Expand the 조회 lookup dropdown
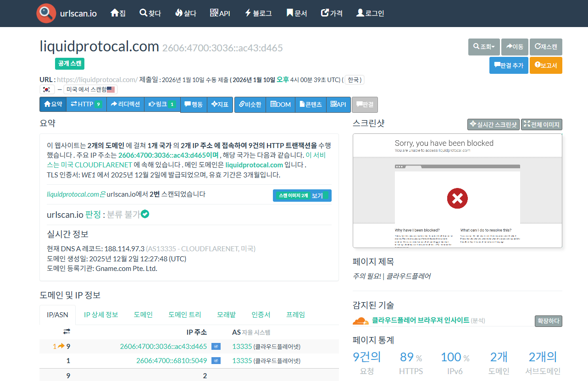 pos(484,47)
